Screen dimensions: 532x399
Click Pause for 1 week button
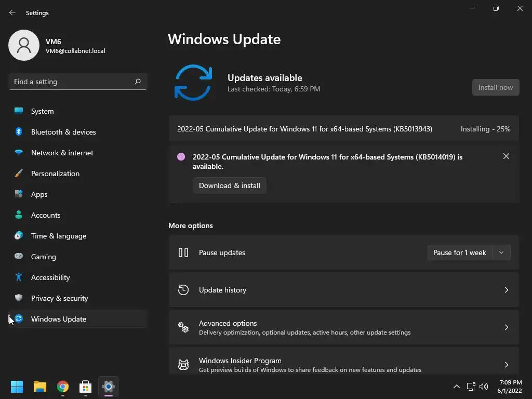point(460,252)
